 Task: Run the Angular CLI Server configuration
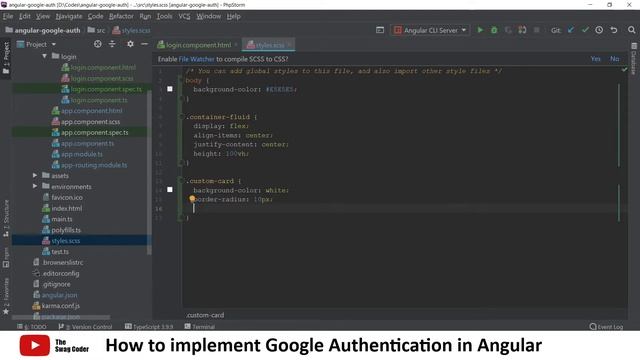pos(480,30)
